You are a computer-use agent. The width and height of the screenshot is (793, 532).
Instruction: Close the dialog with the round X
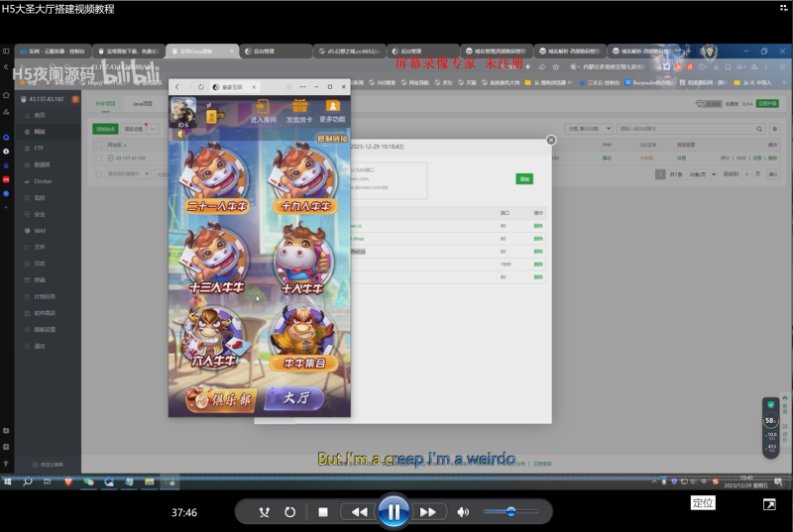[x=551, y=140]
